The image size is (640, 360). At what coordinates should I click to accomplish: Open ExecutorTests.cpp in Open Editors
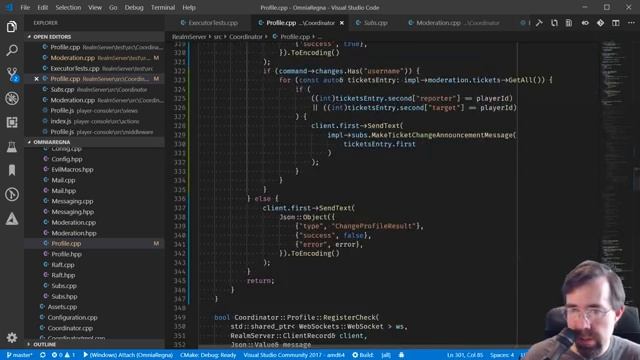click(95, 69)
